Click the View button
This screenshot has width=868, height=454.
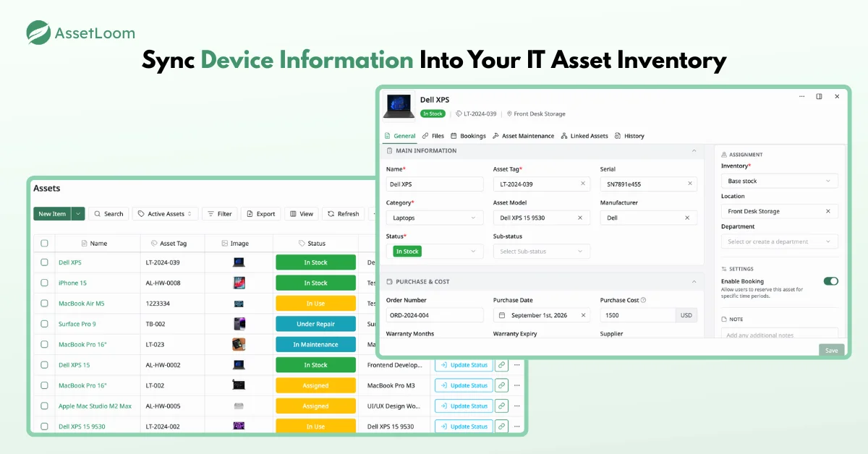(301, 214)
